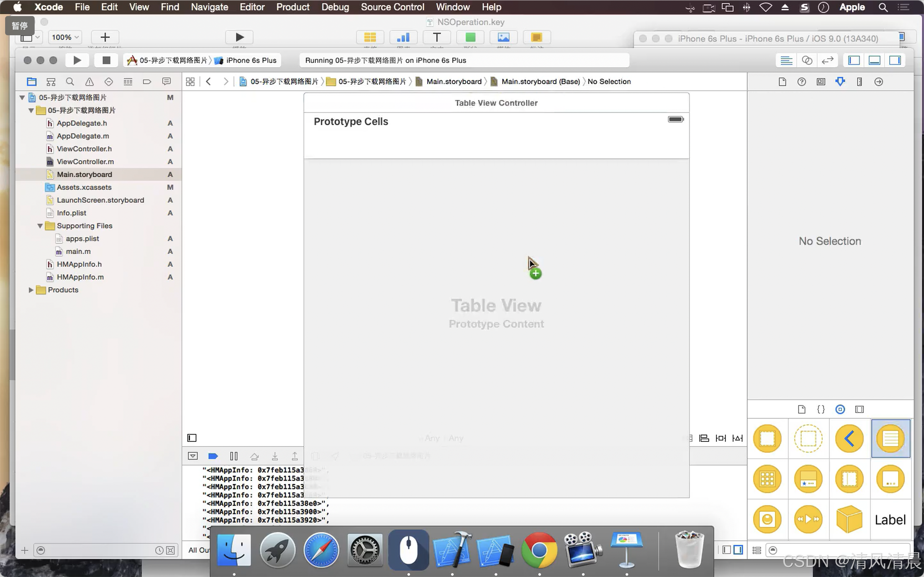Open the Issue navigator warning icon
The height and width of the screenshot is (577, 924).
click(89, 82)
